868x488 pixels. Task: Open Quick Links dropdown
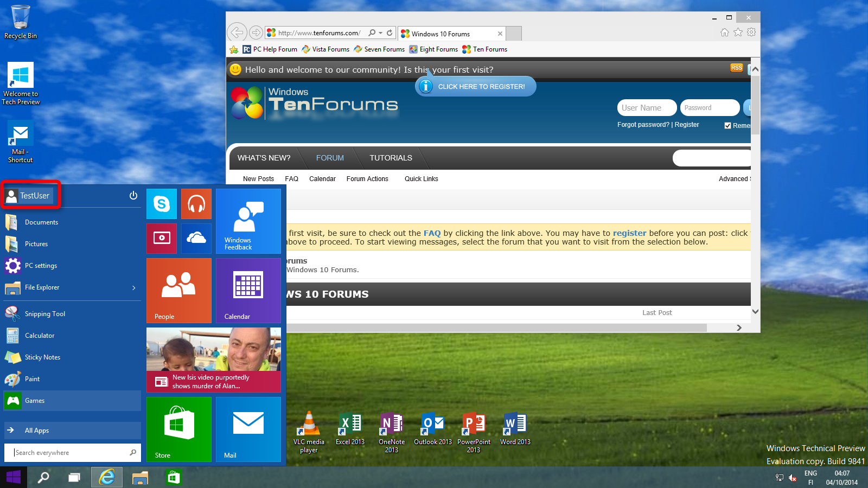[422, 179]
